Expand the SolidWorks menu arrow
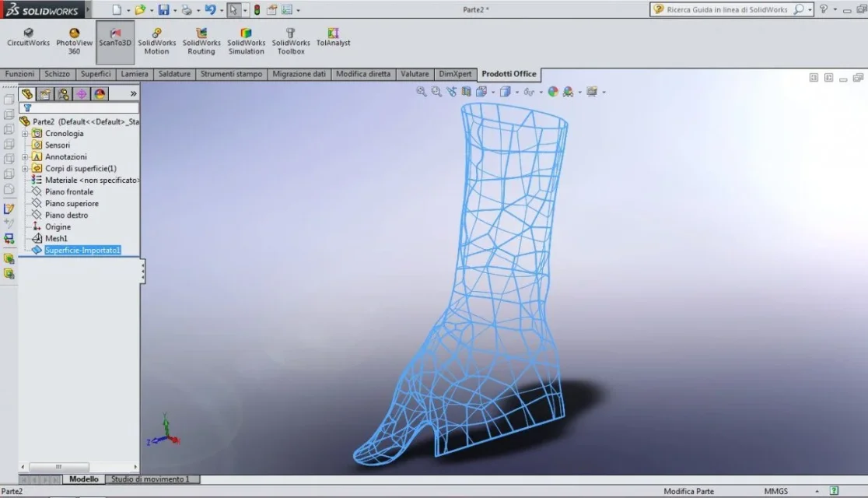This screenshot has width=868, height=498. click(88, 9)
